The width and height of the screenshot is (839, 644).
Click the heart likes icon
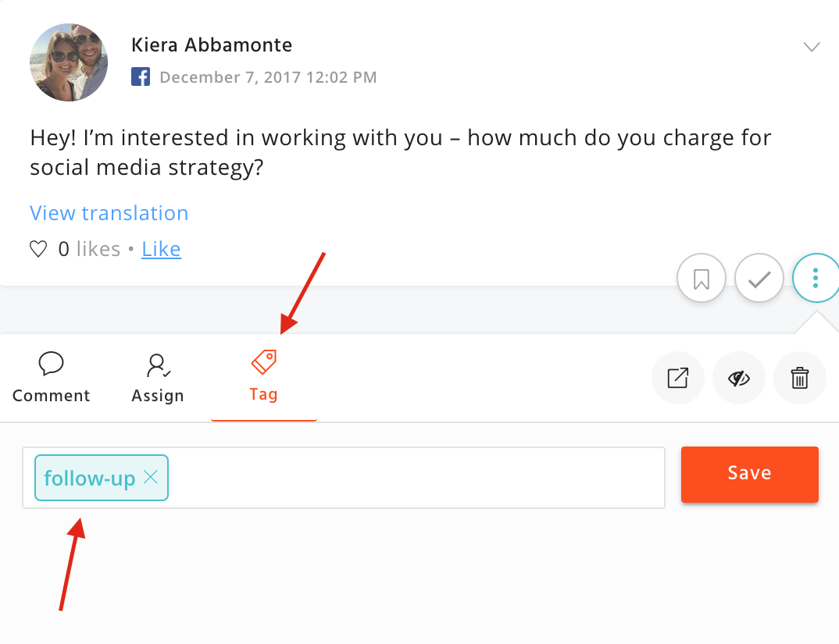38,249
